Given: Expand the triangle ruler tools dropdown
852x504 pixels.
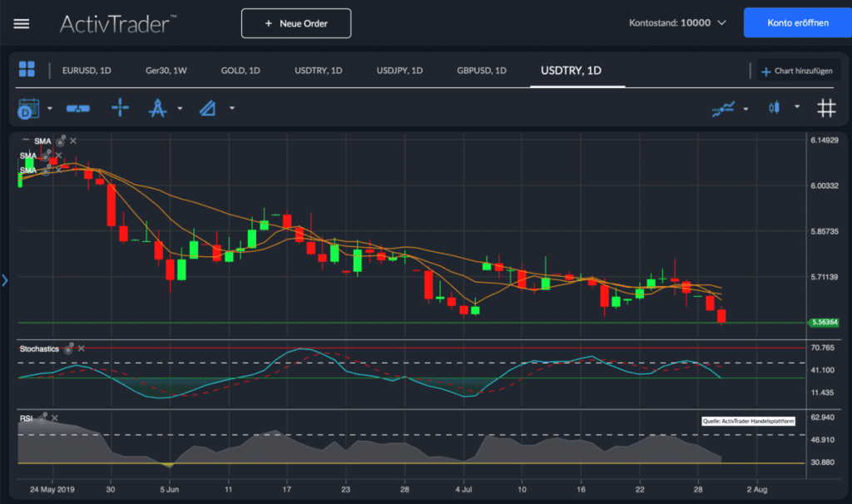Looking at the screenshot, I should click(x=232, y=108).
